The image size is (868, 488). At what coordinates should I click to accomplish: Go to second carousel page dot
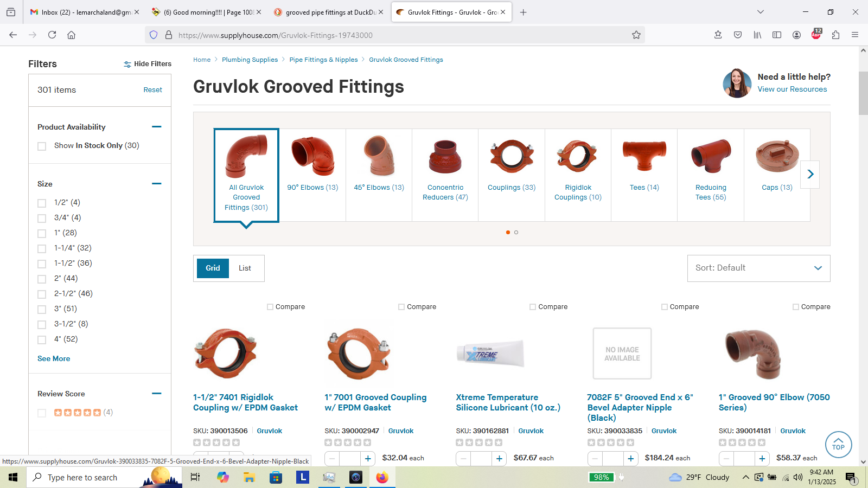[x=516, y=232]
